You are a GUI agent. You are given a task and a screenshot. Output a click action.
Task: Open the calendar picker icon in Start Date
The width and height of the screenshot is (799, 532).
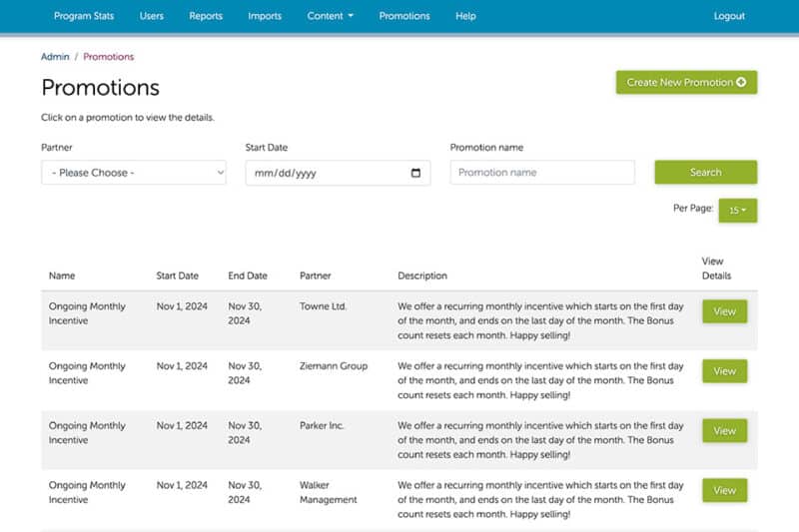coord(415,173)
